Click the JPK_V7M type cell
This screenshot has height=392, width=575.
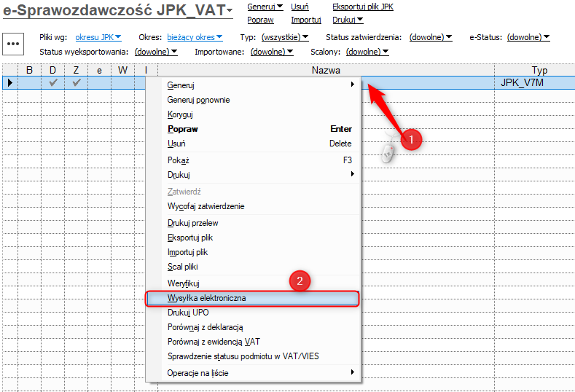coord(535,83)
